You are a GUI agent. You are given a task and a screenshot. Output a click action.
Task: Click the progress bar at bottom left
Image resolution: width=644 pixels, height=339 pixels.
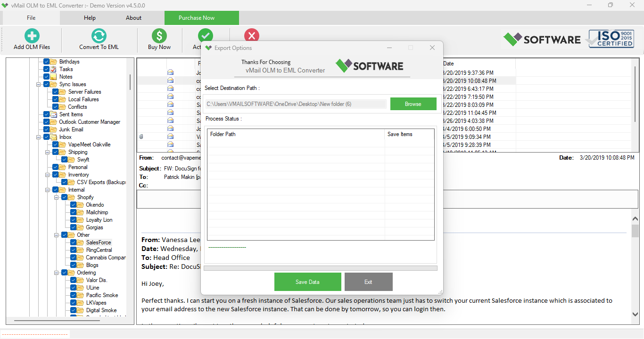(35, 333)
